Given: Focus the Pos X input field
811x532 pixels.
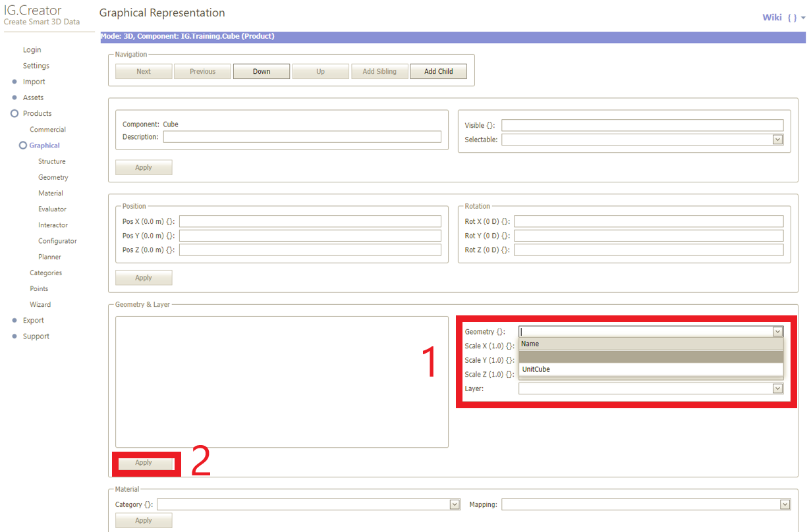Looking at the screenshot, I should click(x=310, y=221).
